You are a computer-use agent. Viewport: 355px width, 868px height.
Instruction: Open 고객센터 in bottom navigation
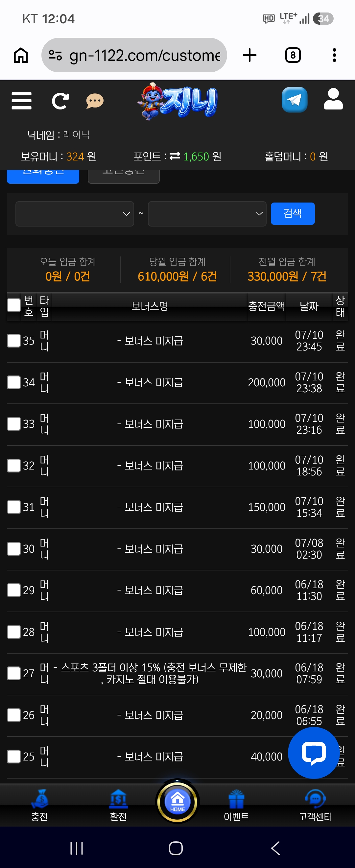315,805
